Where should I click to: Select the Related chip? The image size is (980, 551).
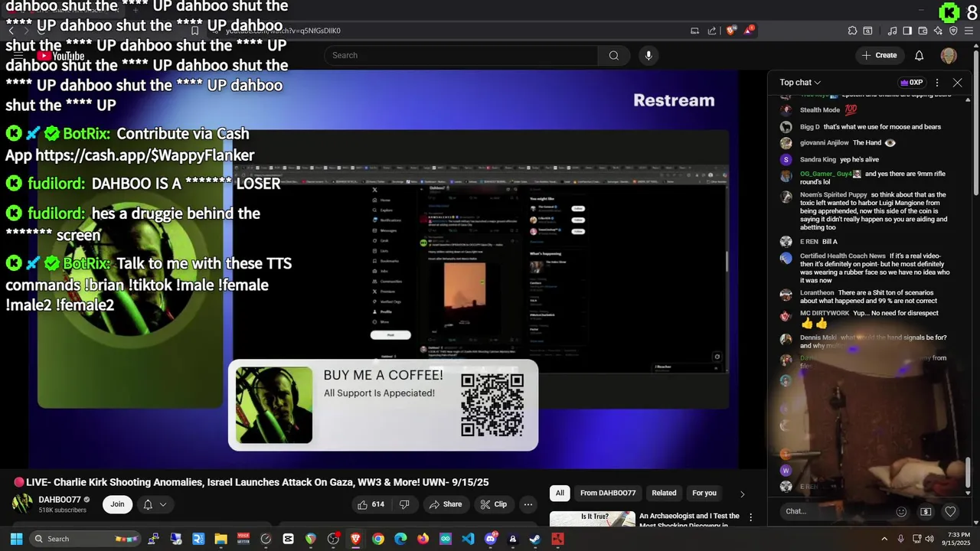(x=664, y=493)
